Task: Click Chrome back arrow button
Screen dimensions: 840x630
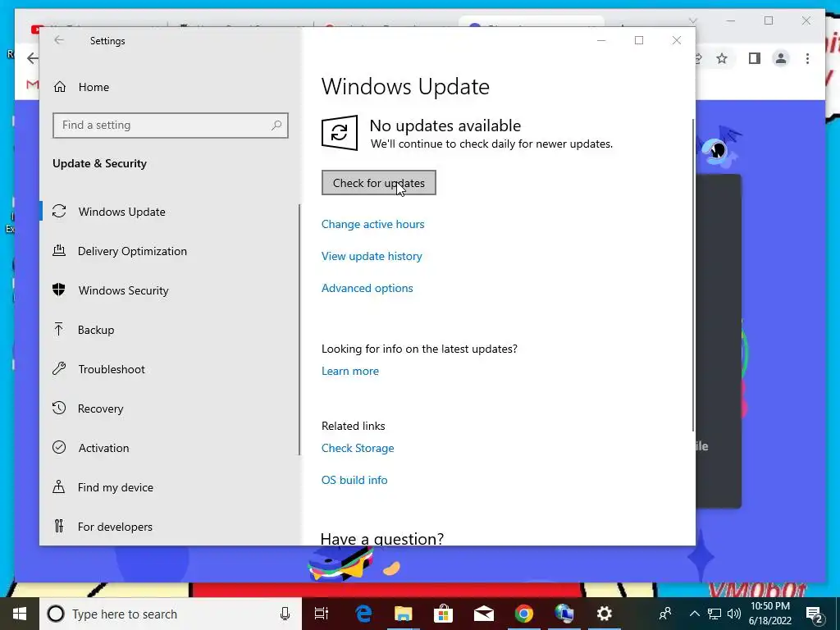Action: tap(32, 58)
